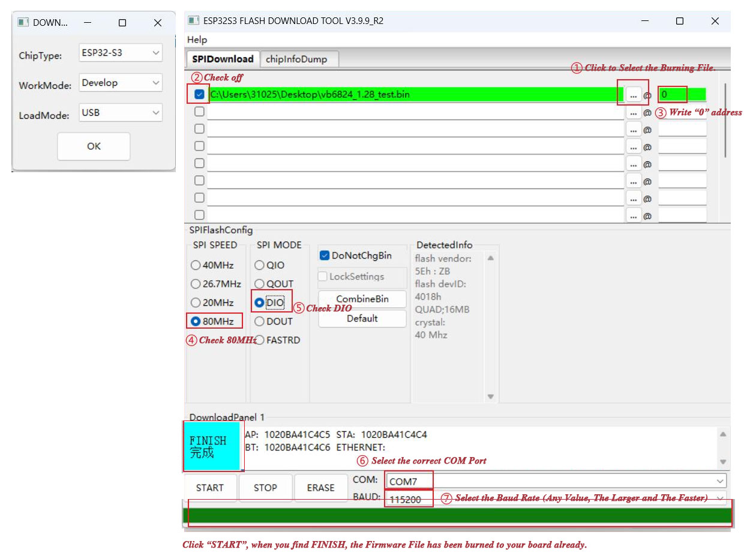Select 26.7MHz SPI speed

196,284
